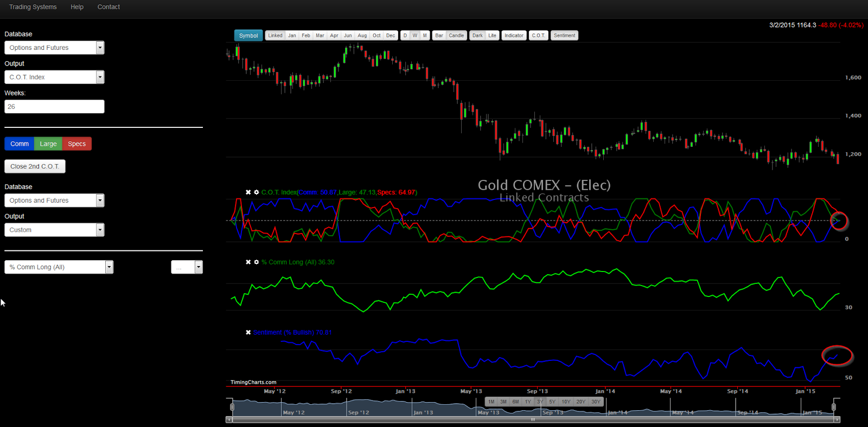Set range to 1M
The height and width of the screenshot is (427, 868).
coord(491,402)
